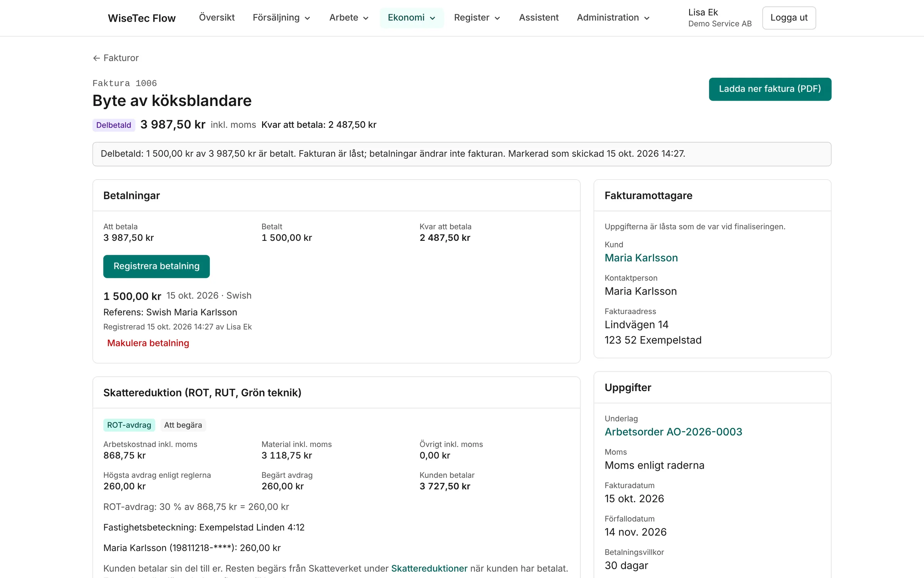This screenshot has height=578, width=924.
Task: Open the Ekonomi dropdown
Action: [412, 18]
